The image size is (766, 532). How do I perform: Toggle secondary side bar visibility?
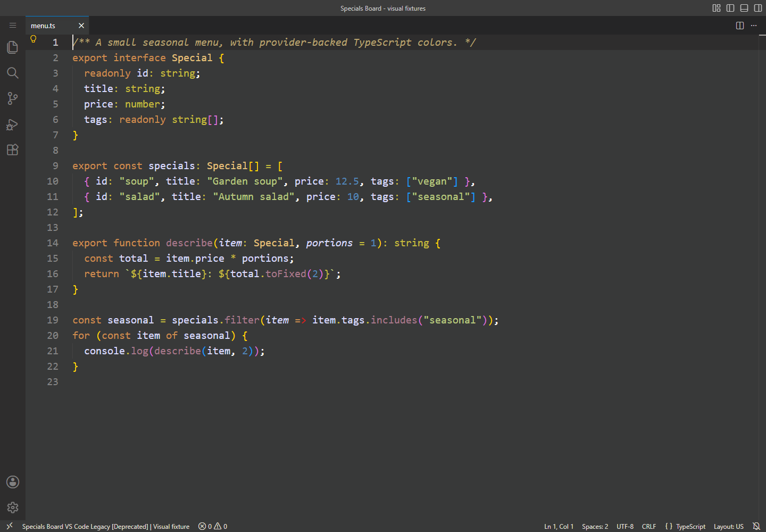[758, 8]
